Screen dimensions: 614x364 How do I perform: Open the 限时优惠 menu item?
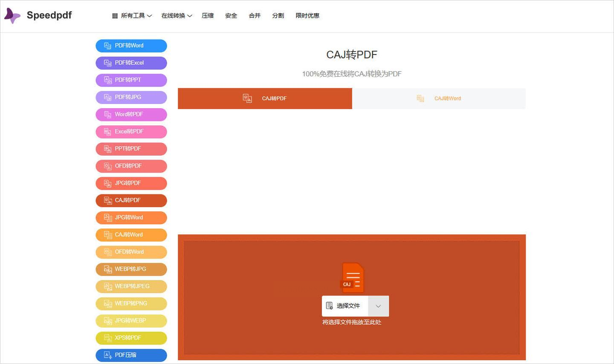(x=307, y=16)
